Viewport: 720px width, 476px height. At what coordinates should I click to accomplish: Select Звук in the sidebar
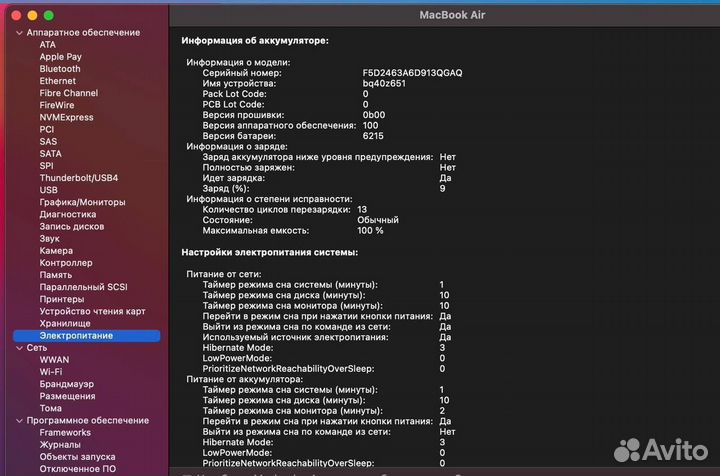pos(49,239)
